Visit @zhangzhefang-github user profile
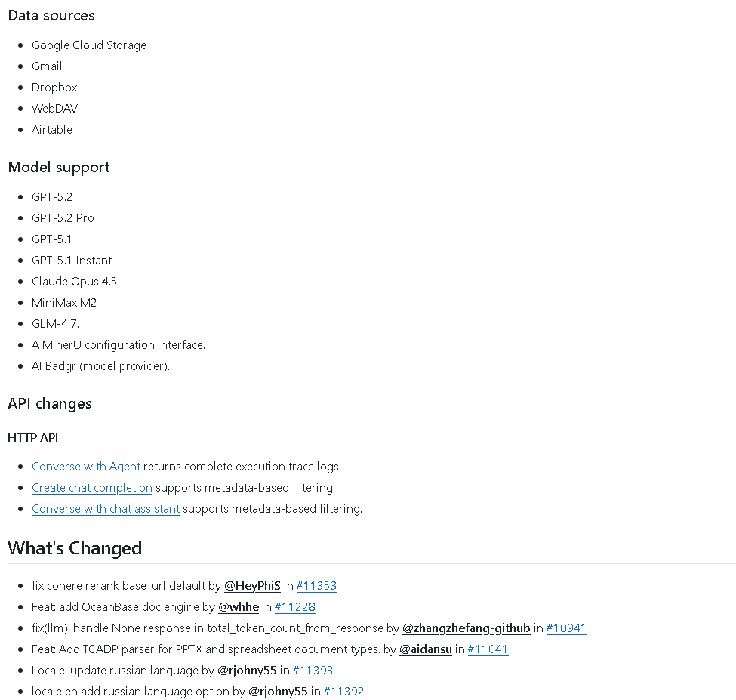The height and width of the screenshot is (700, 736). click(x=466, y=628)
